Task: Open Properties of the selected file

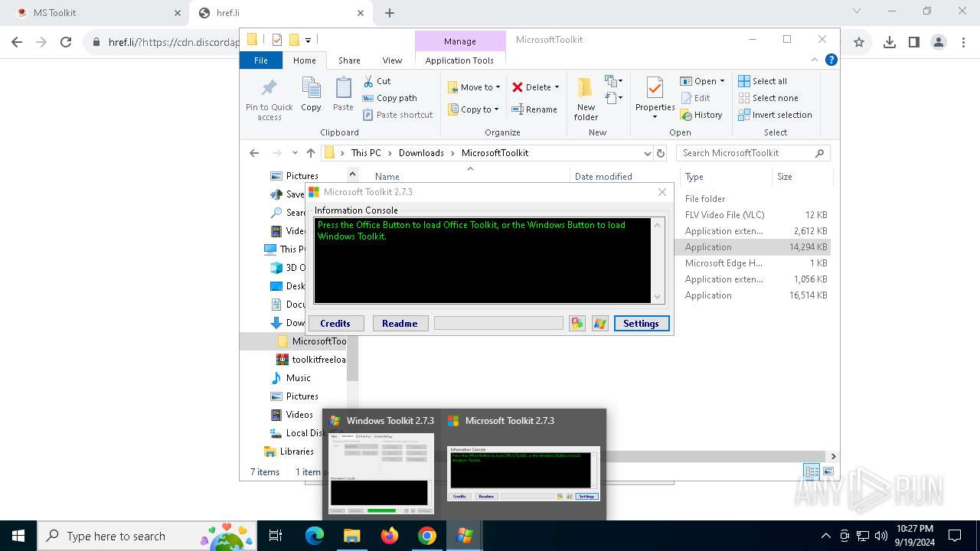Action: 655,99
